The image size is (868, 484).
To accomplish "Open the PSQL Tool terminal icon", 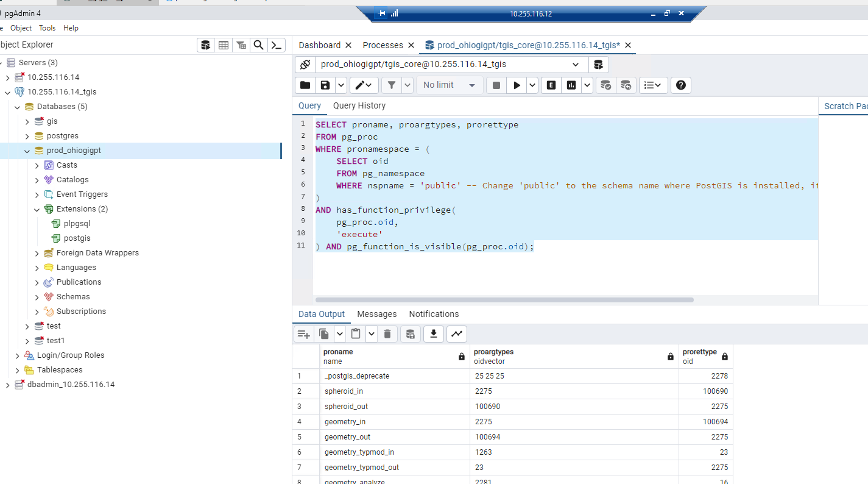I will 277,45.
